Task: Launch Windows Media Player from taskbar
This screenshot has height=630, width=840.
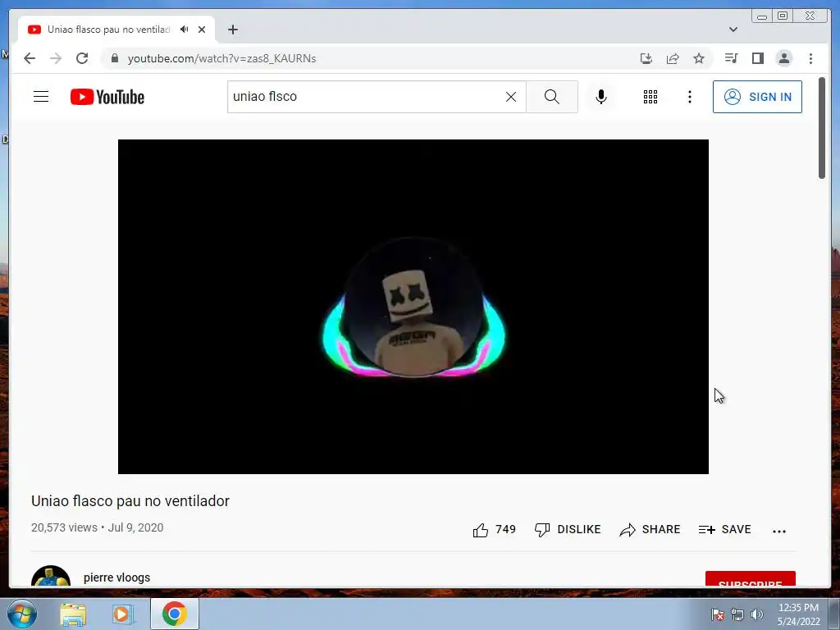Action: [x=122, y=614]
